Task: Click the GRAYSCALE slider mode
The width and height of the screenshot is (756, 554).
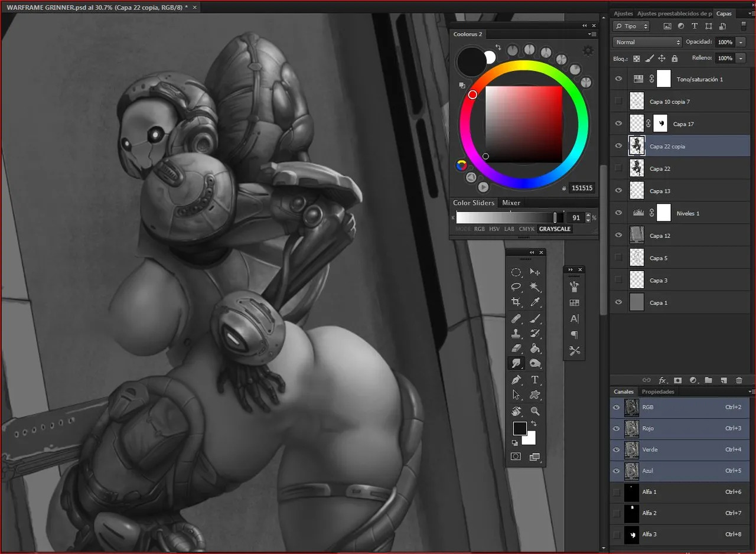Action: click(x=555, y=229)
